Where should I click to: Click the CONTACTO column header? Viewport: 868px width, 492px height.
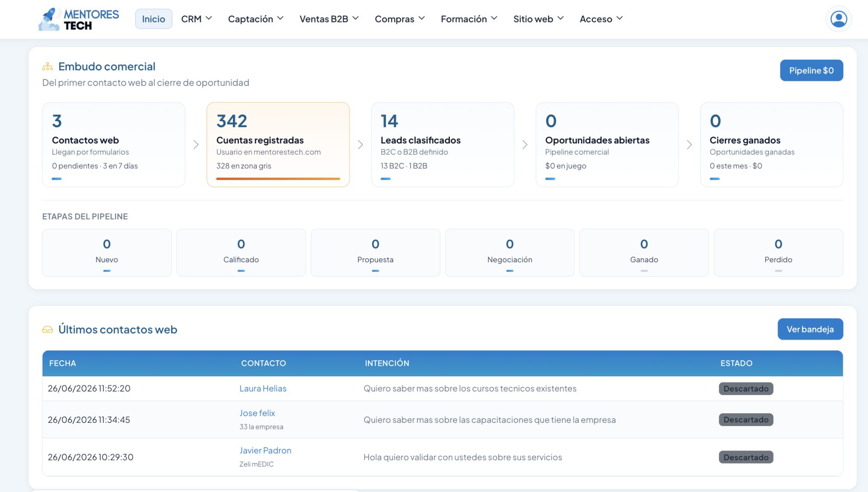coord(264,364)
